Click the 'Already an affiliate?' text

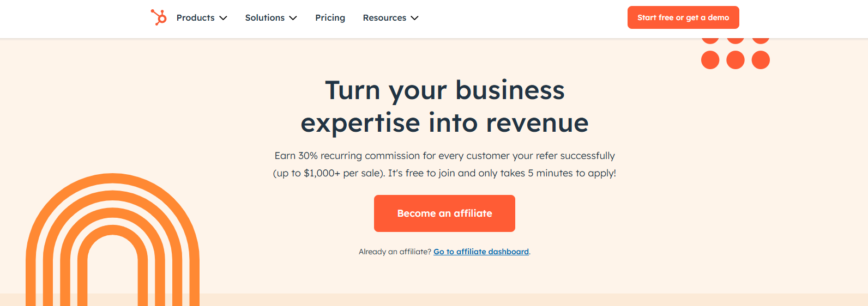(x=395, y=252)
